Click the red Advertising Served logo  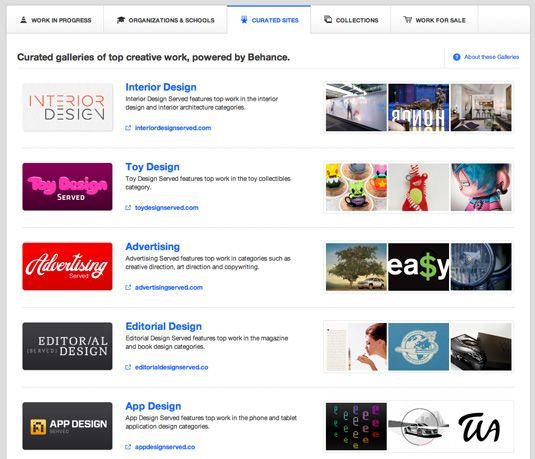pos(68,267)
